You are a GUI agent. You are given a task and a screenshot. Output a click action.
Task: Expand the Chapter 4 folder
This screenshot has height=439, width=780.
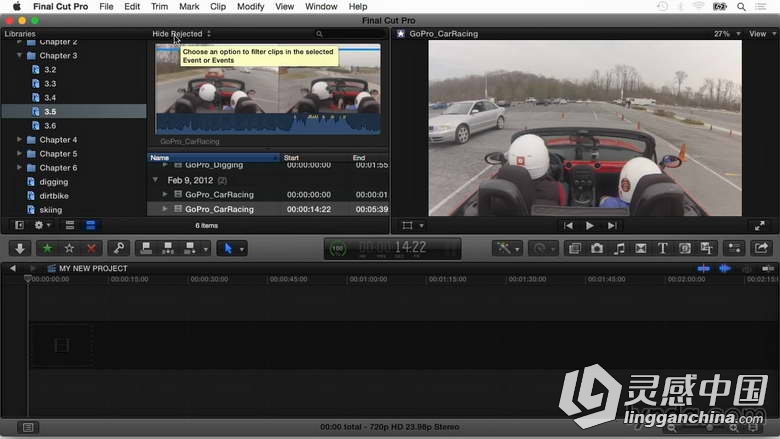(x=19, y=140)
